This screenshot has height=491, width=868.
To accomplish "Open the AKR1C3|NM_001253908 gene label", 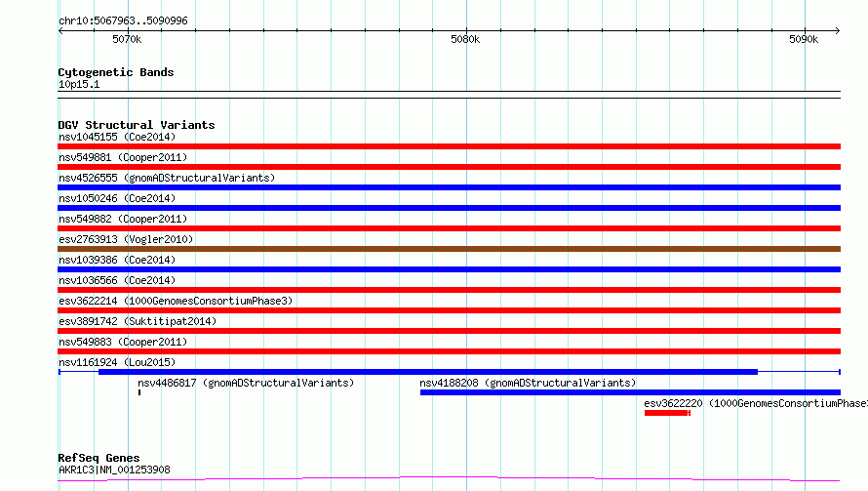I will point(114,470).
